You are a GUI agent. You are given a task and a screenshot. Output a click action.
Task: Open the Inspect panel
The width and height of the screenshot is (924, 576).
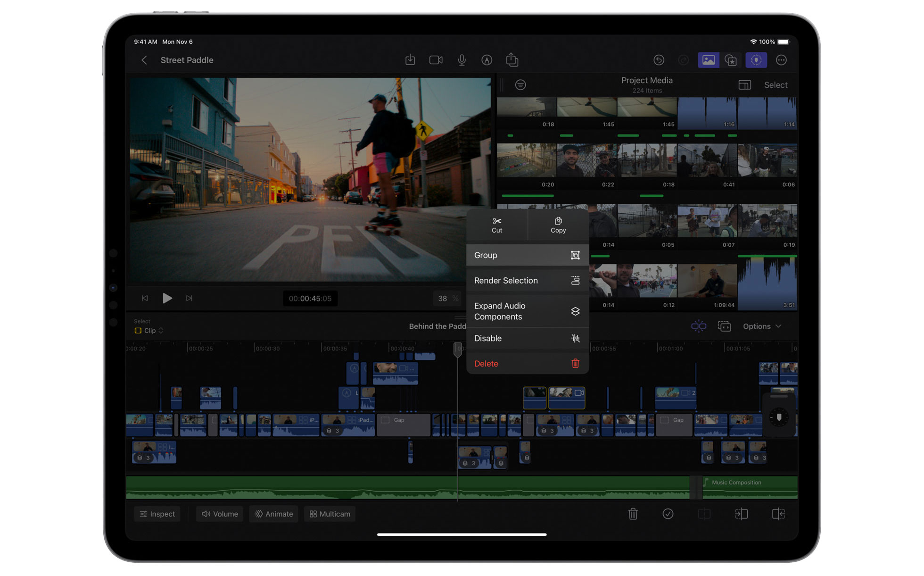tap(157, 514)
